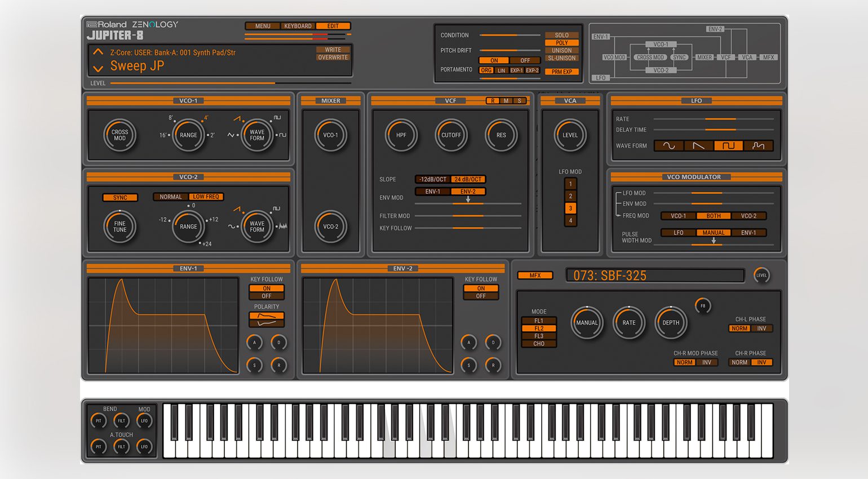Image resolution: width=868 pixels, height=479 pixels.
Task: Select ENV-1 inverted polarity icon
Action: point(267,323)
